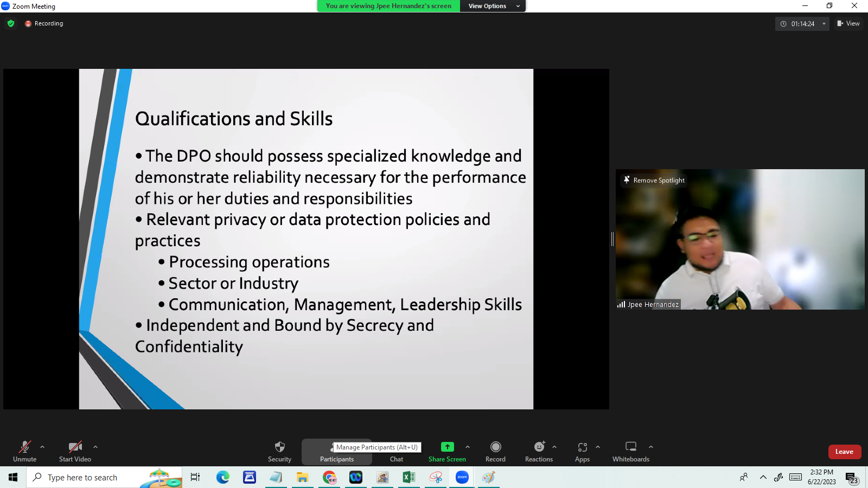
Task: Open Snipping Tool in taskbar
Action: click(436, 477)
